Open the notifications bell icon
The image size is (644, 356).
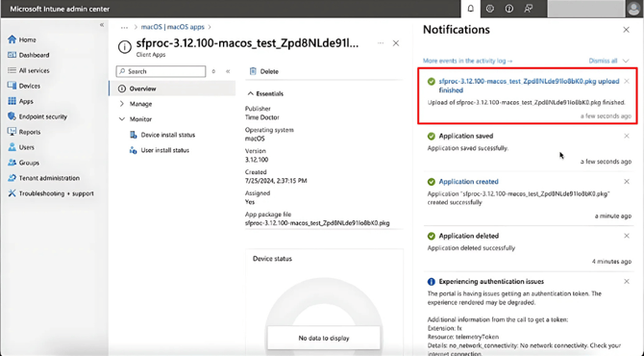click(x=471, y=9)
